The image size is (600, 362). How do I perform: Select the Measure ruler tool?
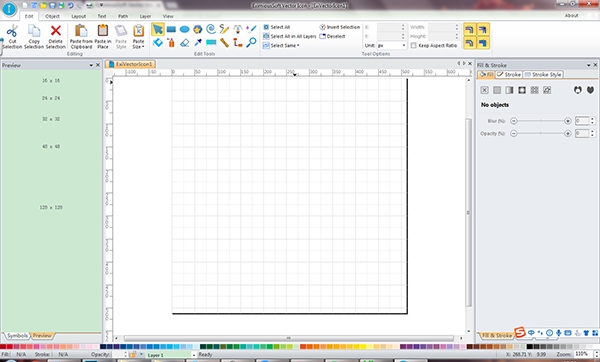click(x=224, y=42)
